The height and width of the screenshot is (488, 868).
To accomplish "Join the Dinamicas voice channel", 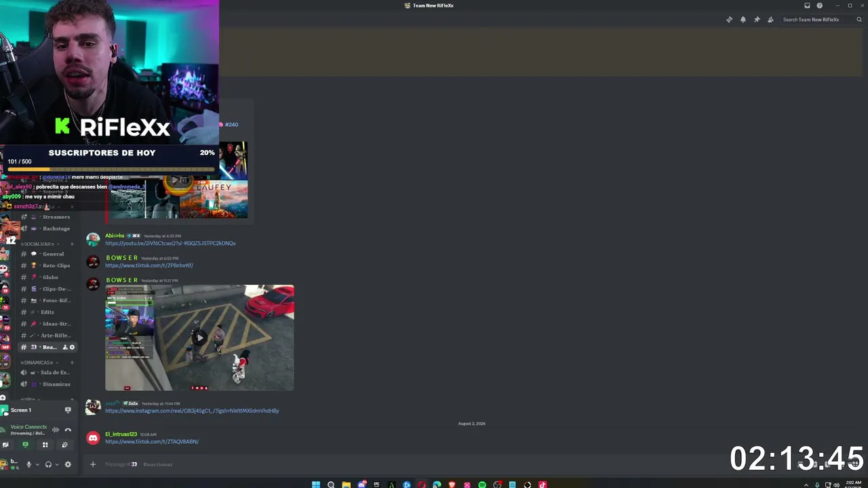I will point(47,384).
